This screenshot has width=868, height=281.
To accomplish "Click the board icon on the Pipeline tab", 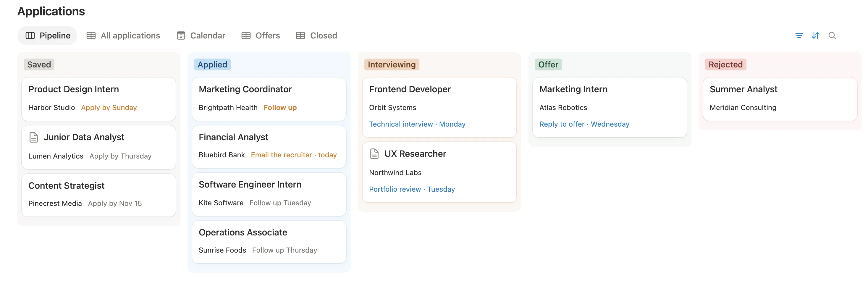I will coord(30,35).
